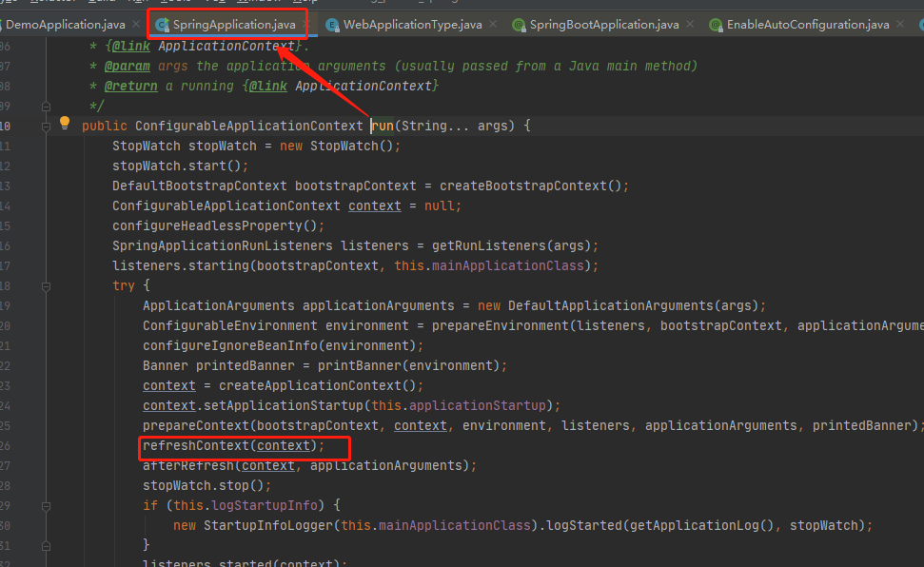Click the @param Javadoc tag
This screenshot has height=567, width=924.
tap(128, 66)
